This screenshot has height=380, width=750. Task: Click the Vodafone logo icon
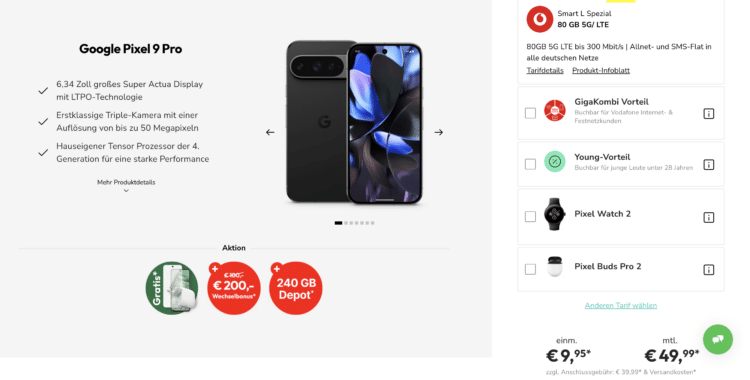click(x=540, y=19)
